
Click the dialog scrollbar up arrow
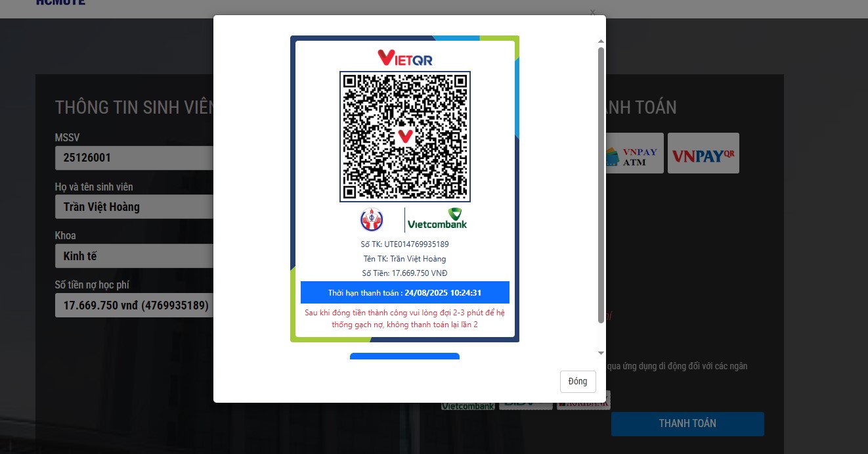[x=601, y=41]
